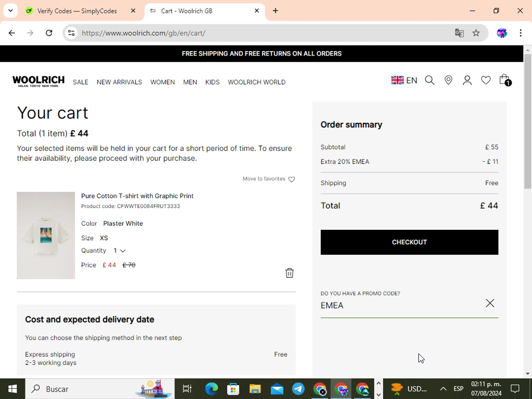Close the Cart - Woolrich GB tab
Viewport: 532px width, 399px height.
point(257,11)
